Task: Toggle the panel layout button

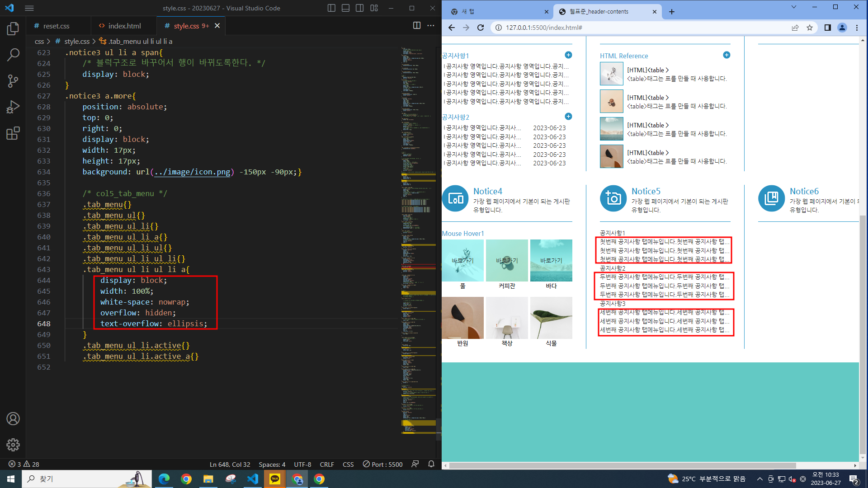Action: [345, 8]
